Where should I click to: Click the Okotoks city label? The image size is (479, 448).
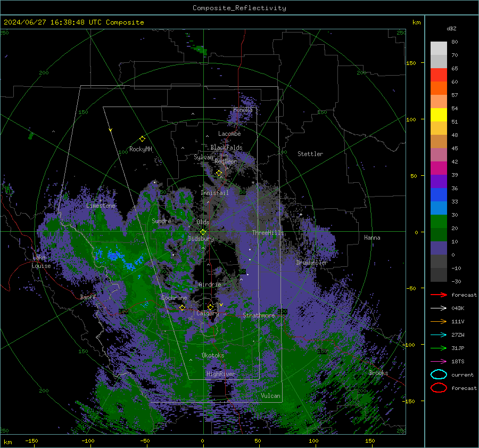213,355
